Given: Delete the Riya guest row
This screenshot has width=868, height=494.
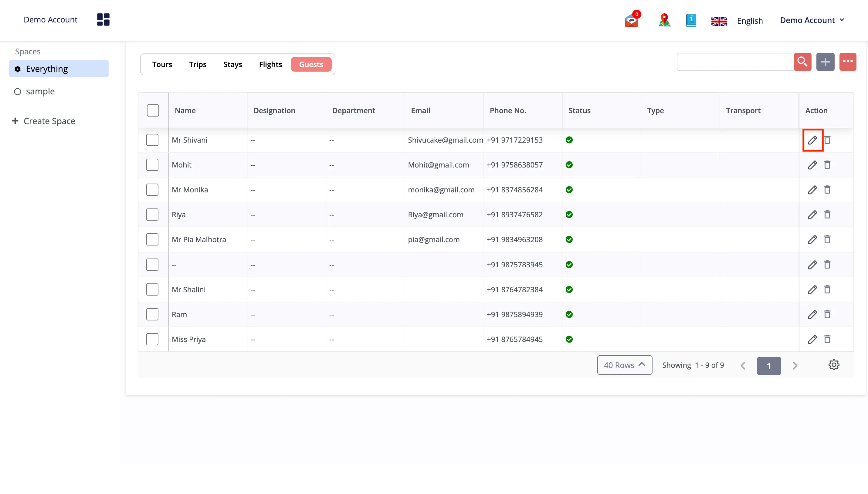Looking at the screenshot, I should coord(827,215).
